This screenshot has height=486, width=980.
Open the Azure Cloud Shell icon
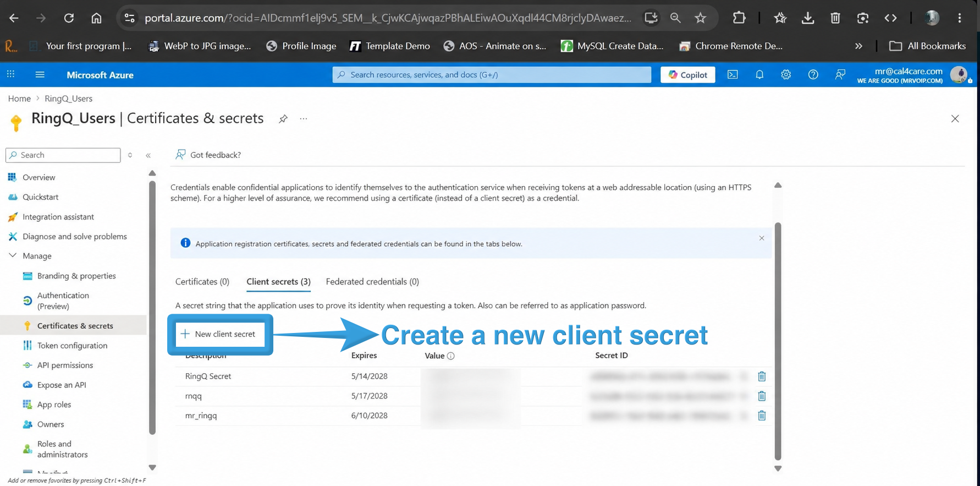[733, 74]
